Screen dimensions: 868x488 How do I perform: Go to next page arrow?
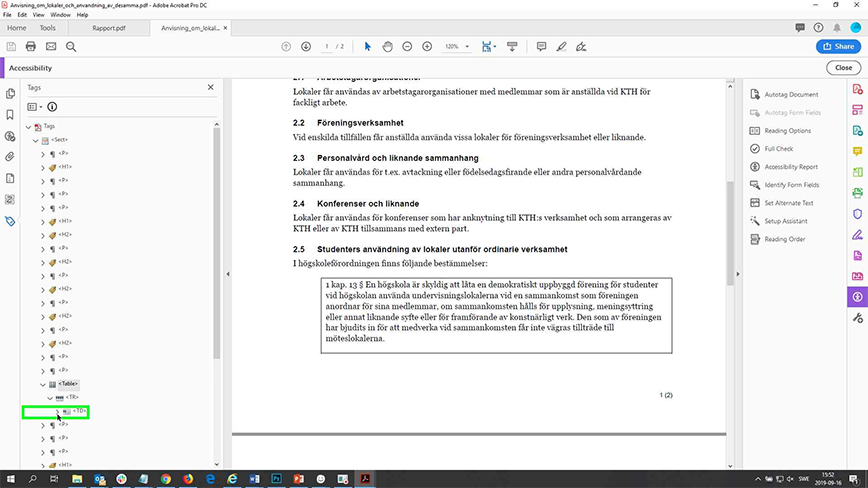coord(306,46)
